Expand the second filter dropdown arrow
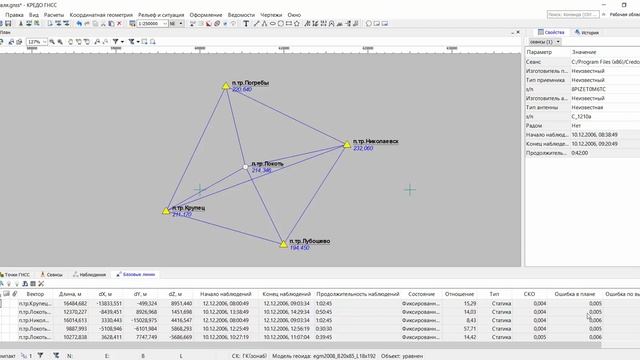The image size is (640, 360). (138, 42)
